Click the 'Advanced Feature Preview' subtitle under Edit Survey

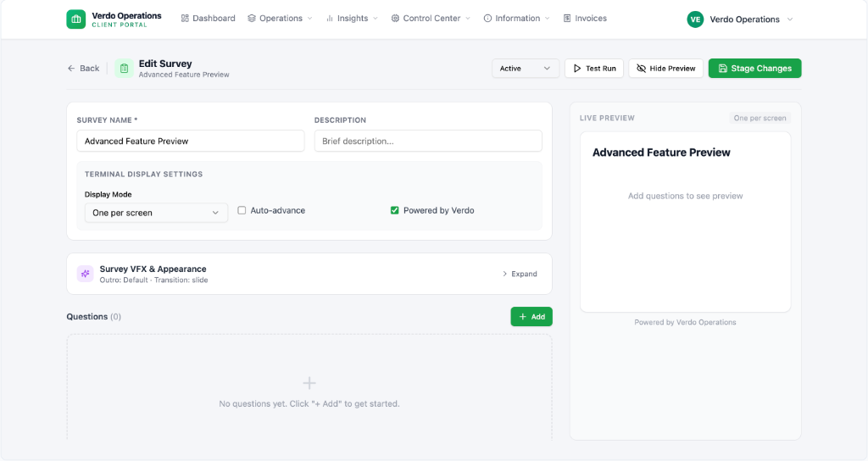184,75
